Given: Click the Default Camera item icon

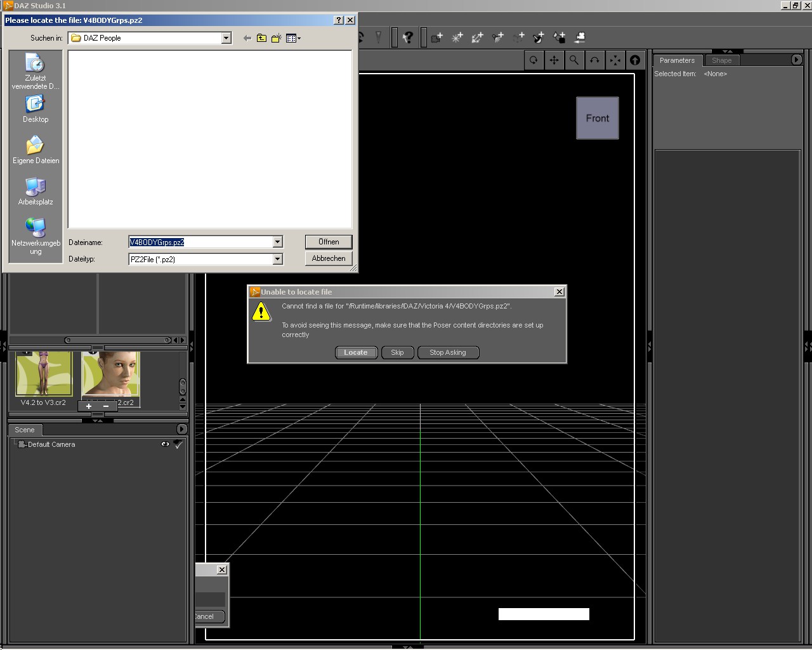Looking at the screenshot, I should coord(22,444).
